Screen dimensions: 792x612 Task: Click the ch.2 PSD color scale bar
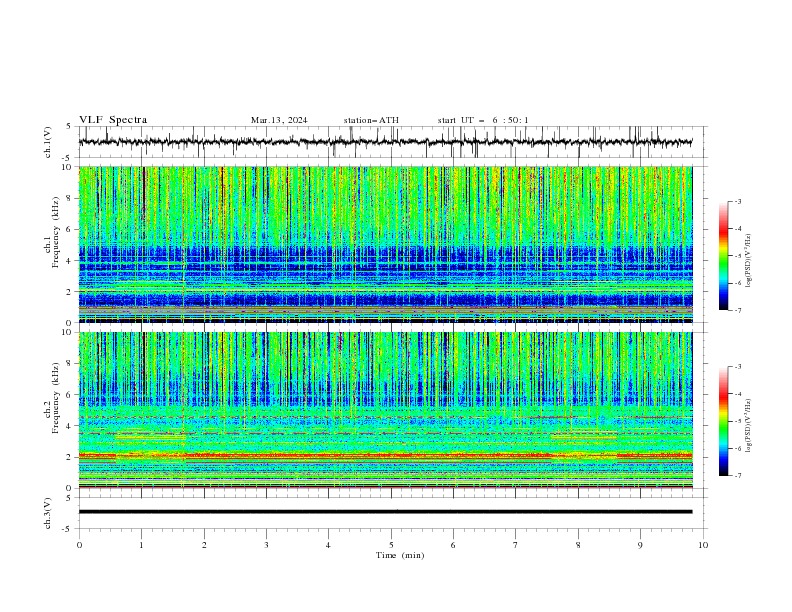(x=723, y=421)
